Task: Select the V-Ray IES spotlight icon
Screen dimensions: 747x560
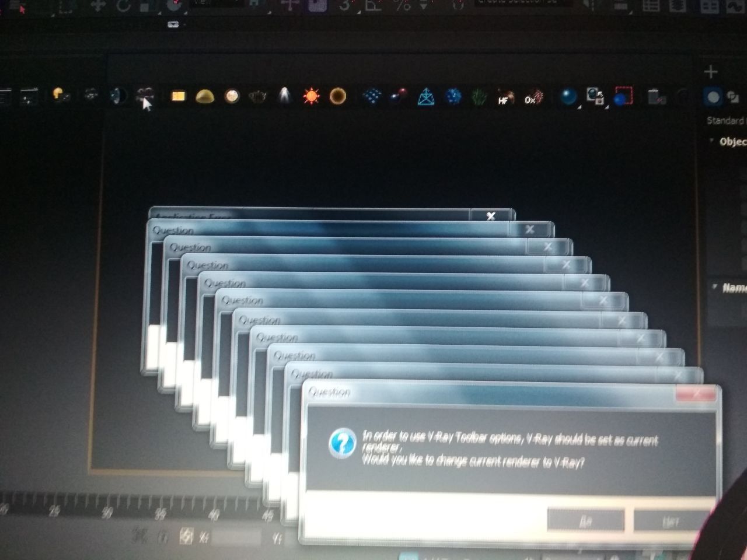Action: click(284, 95)
